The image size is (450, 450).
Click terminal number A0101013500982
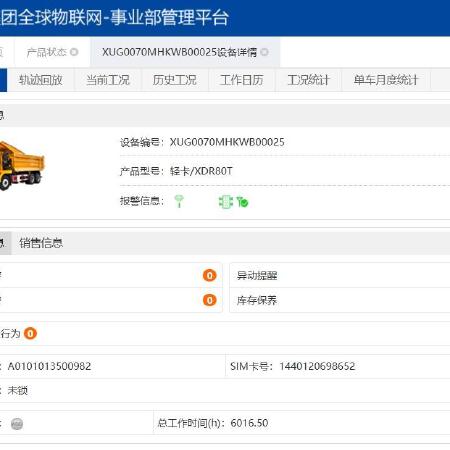49,366
